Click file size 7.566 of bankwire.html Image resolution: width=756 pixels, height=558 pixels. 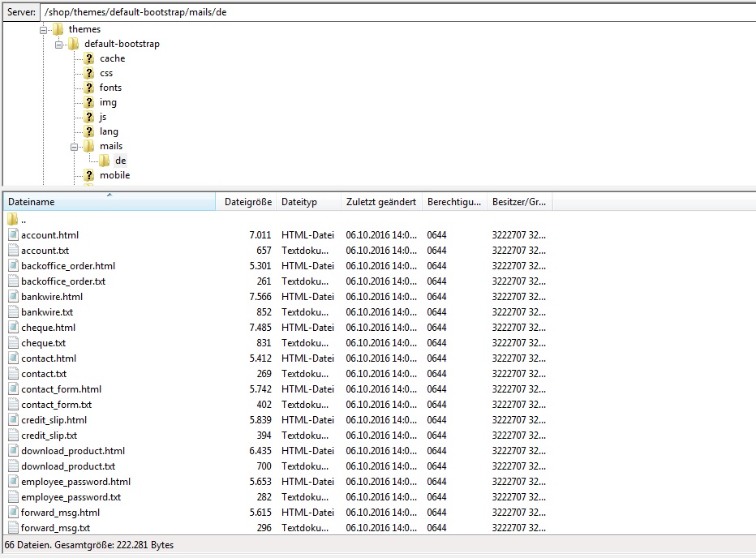coord(260,297)
